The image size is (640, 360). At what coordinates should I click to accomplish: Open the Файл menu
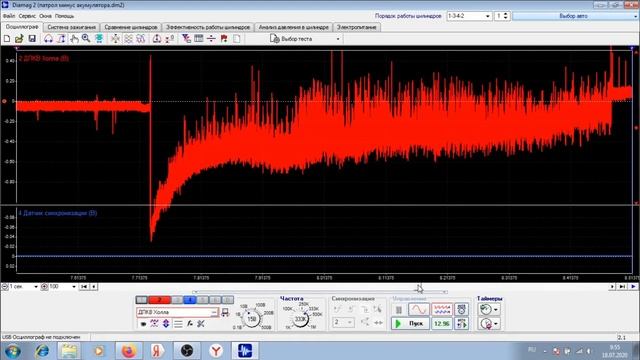coord(9,16)
